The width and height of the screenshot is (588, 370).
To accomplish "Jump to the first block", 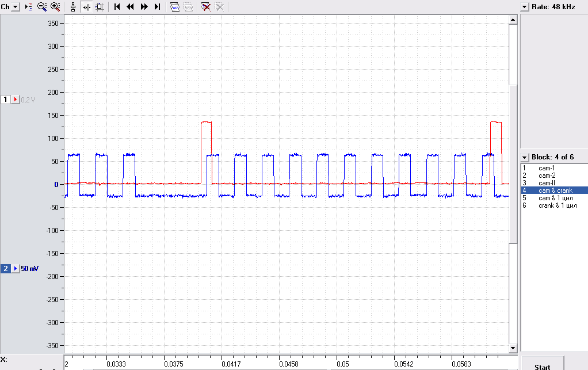I will [x=117, y=7].
